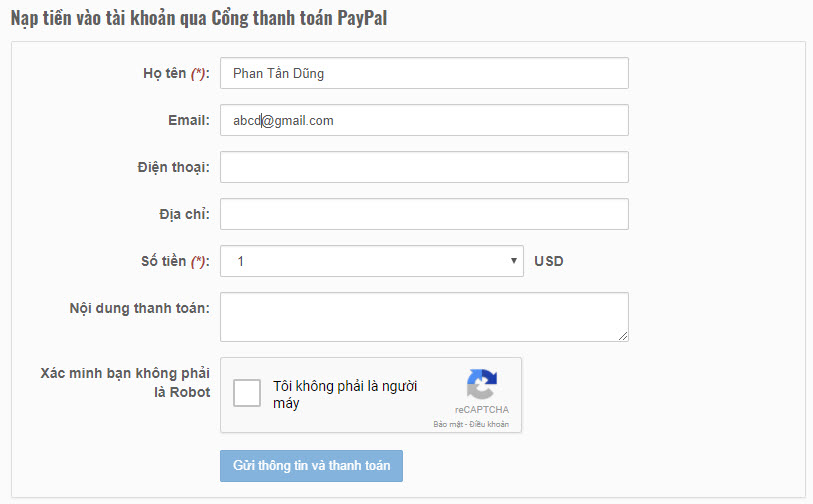
Task: Click the "Họ tên (*)" label
Action: [176, 74]
